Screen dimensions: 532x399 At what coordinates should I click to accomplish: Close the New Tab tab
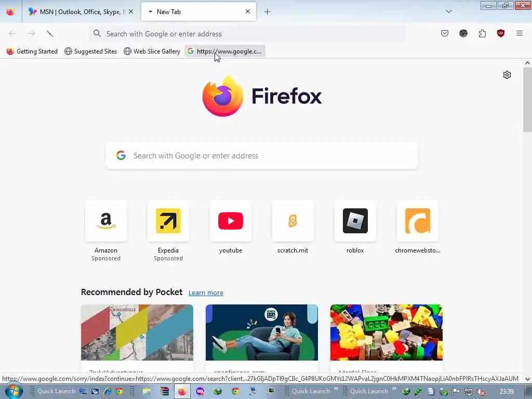pos(248,11)
